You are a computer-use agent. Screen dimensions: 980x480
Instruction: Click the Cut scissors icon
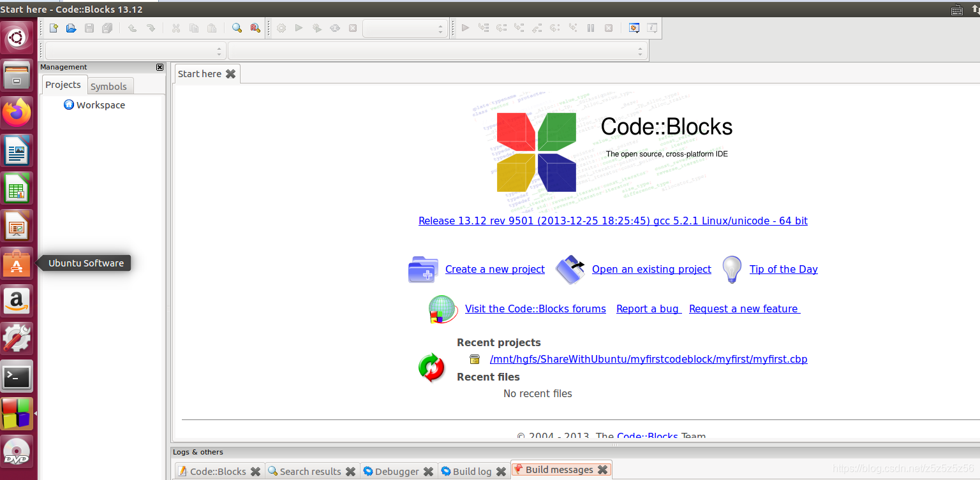[x=176, y=28]
